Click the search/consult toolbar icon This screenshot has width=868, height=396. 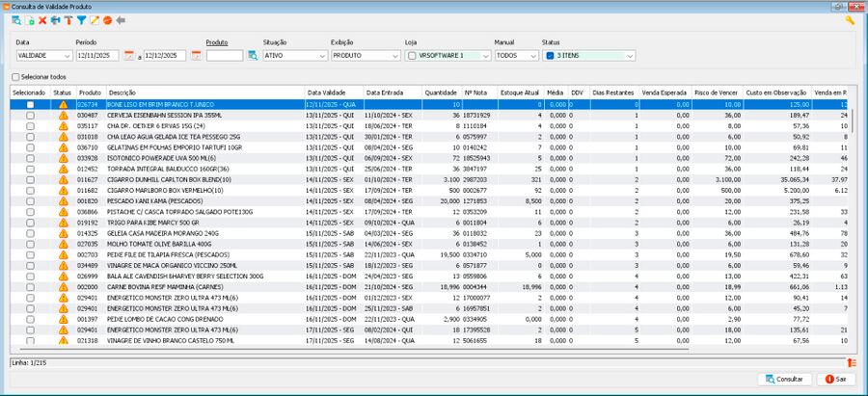tap(16, 20)
